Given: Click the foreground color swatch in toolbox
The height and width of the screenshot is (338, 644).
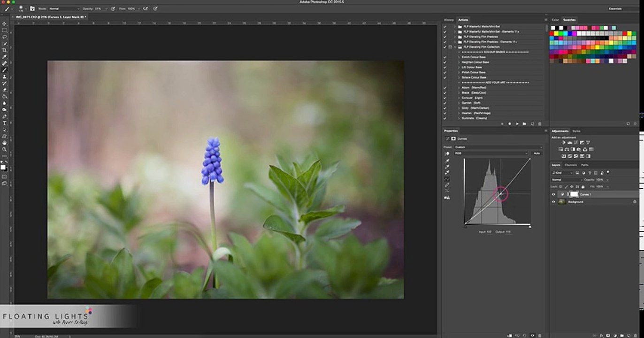Looking at the screenshot, I should point(3,166).
